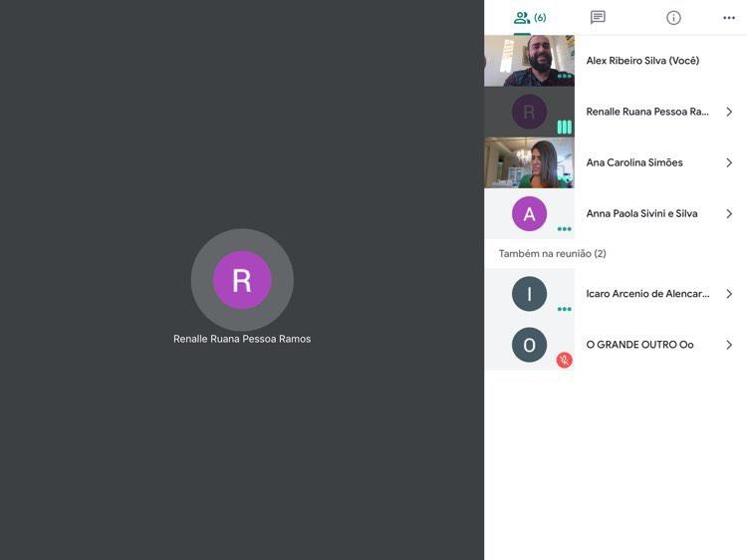
Task: Click the large purple R avatar in main view
Action: coord(242,280)
